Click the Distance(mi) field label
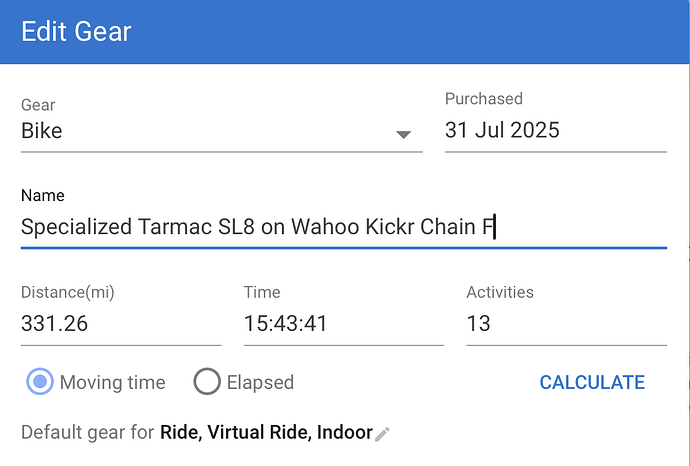The width and height of the screenshot is (690, 466). [69, 292]
